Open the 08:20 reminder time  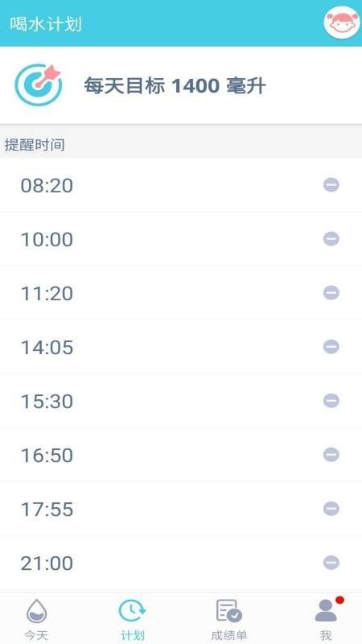coord(181,185)
